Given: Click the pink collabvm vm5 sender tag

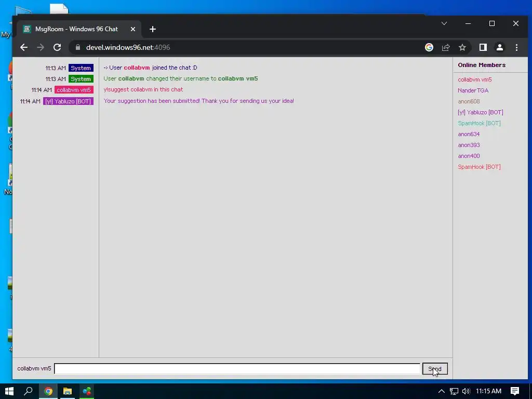Looking at the screenshot, I should 74,90.
